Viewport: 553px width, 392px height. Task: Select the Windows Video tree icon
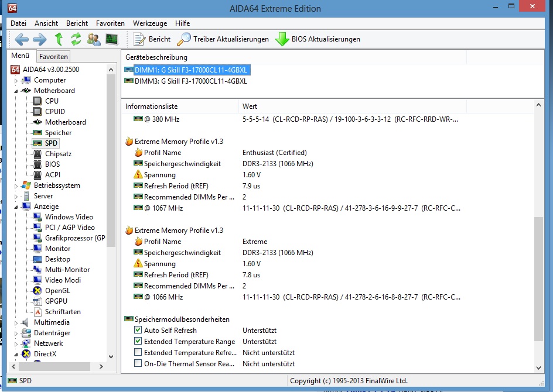click(x=37, y=217)
